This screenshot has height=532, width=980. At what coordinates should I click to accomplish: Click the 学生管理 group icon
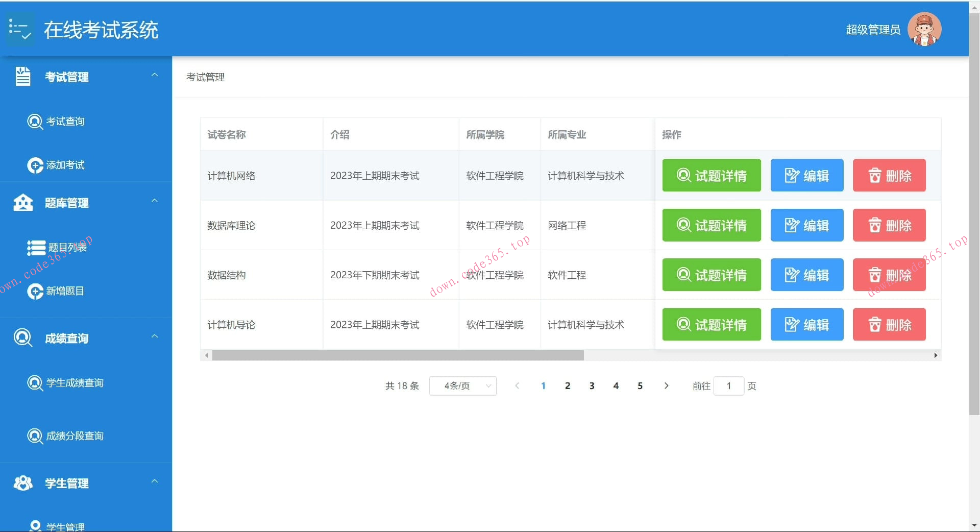[x=22, y=483]
